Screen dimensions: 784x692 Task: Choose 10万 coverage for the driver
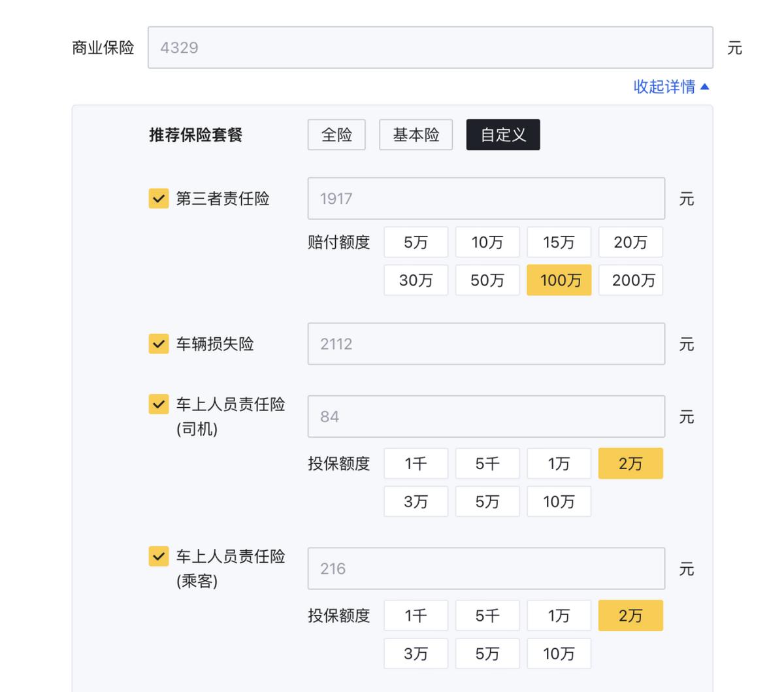coord(559,501)
